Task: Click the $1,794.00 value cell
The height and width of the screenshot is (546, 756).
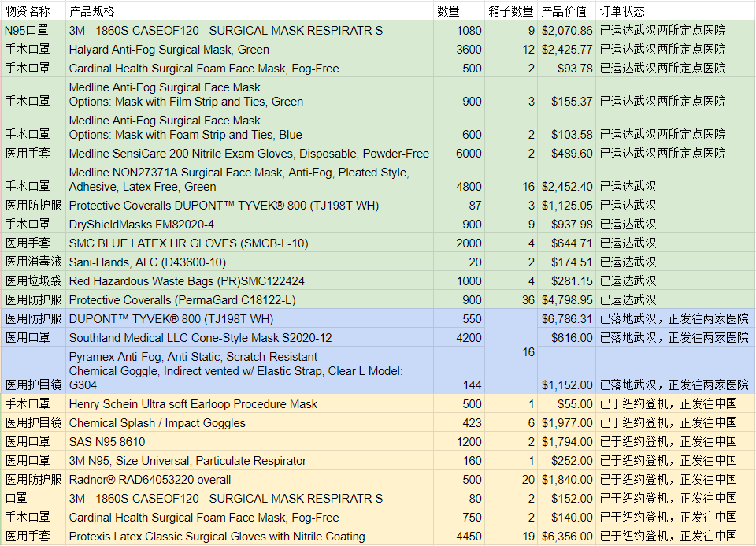Action: click(566, 441)
